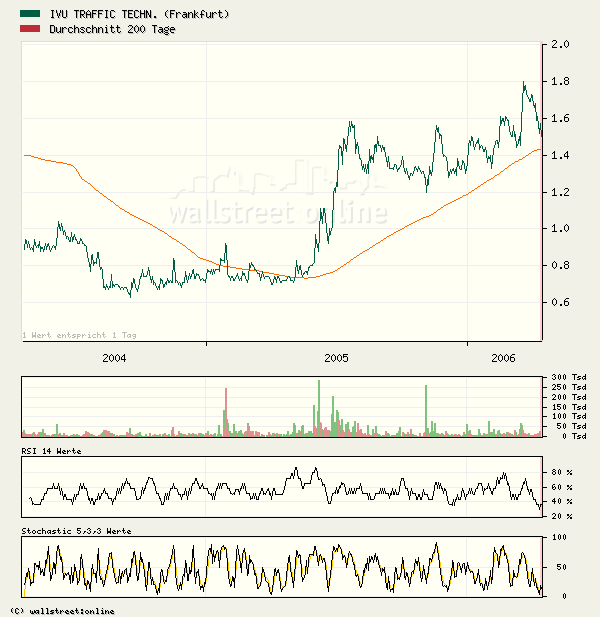Click the 20 % label on RSI axis
Viewport: 600px width, 617px height.
tap(560, 516)
